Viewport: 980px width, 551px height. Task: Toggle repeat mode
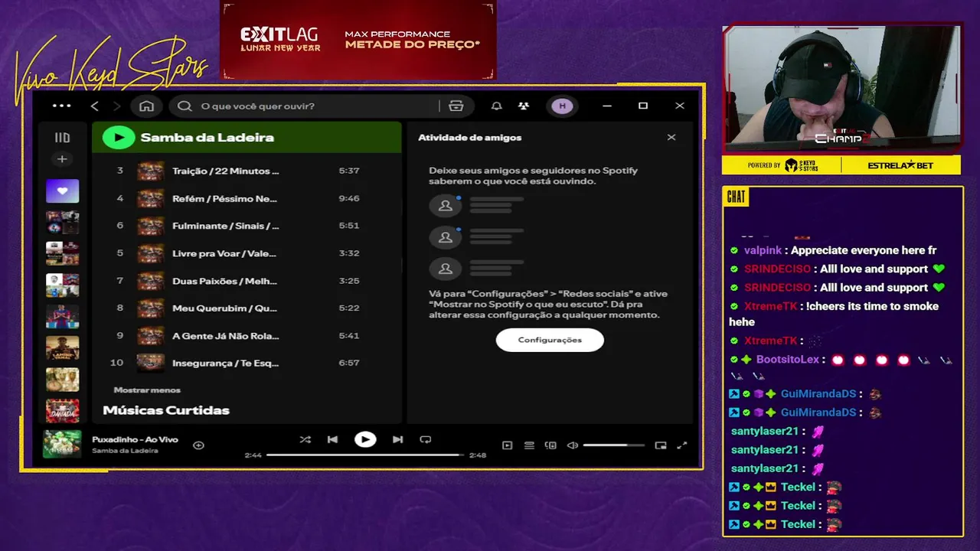click(x=426, y=439)
